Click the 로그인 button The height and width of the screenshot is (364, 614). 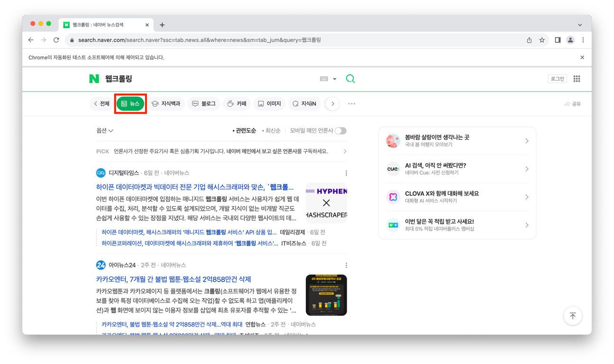tap(558, 79)
